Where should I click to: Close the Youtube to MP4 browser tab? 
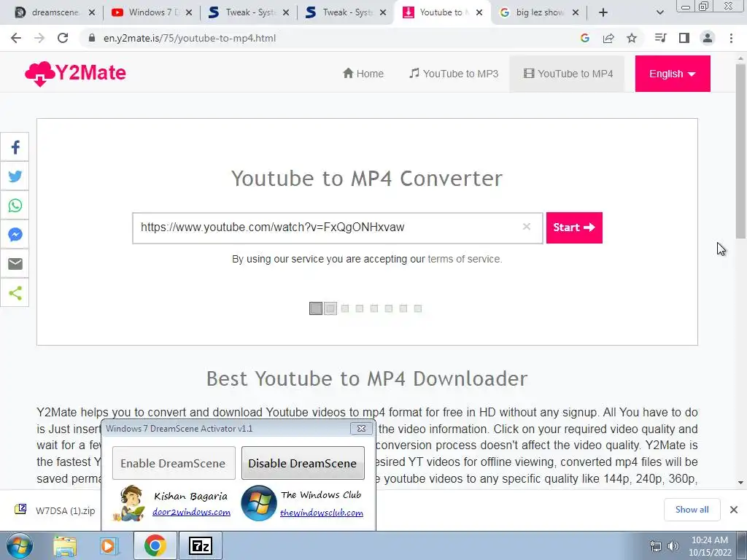[479, 13]
